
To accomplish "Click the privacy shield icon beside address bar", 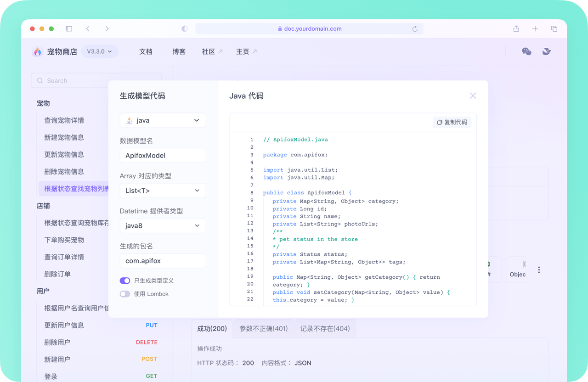I will pyautogui.click(x=185, y=28).
